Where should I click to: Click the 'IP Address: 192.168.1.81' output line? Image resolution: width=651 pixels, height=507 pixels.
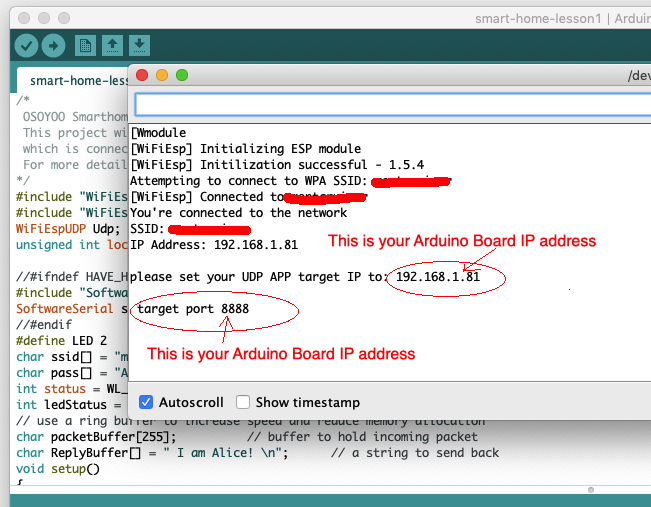coord(214,245)
